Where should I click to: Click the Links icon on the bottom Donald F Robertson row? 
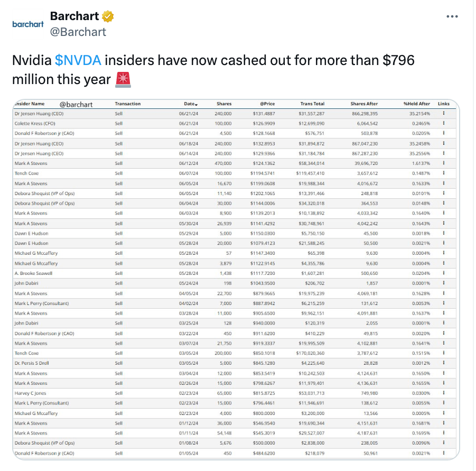[x=444, y=453]
